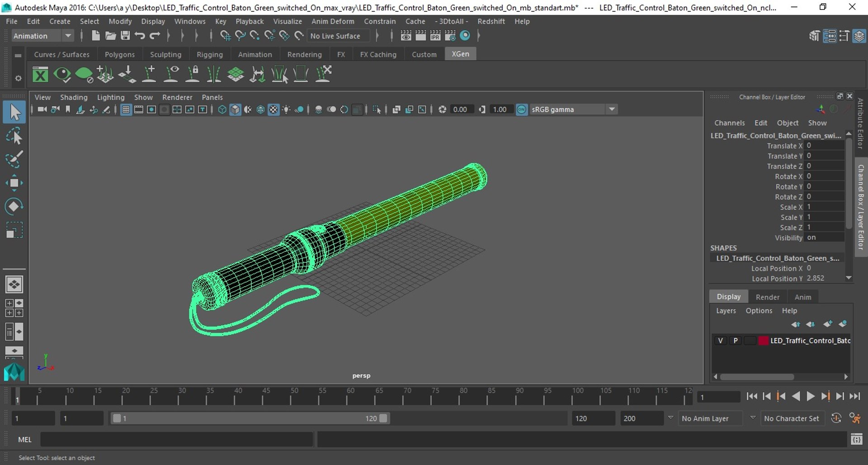Click layer list right scroll arrow

846,376
